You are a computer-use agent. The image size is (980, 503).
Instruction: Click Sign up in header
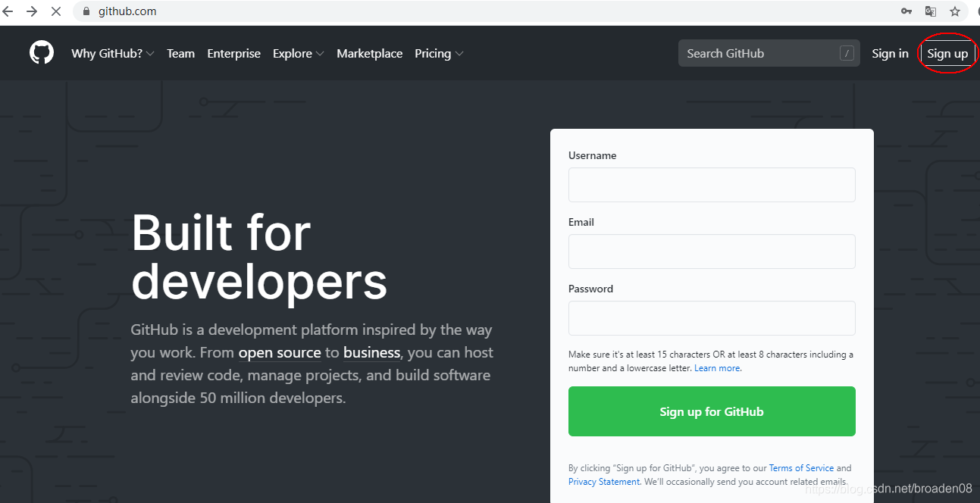pos(947,53)
